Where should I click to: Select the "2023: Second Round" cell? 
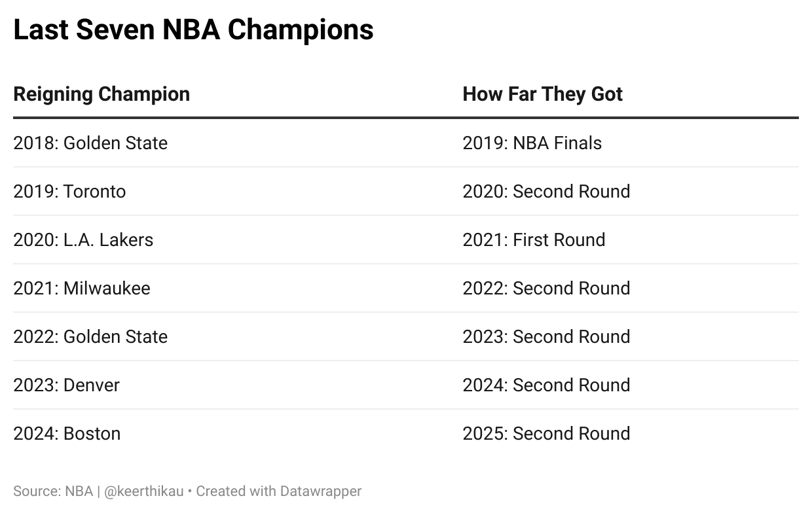tap(546, 337)
